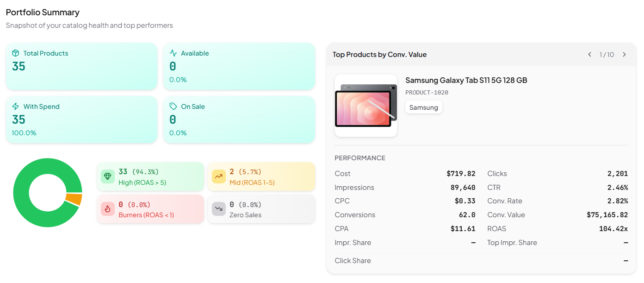Viewport: 644px width, 283px height.
Task: Click the Samsung brand chip
Action: 423,107
